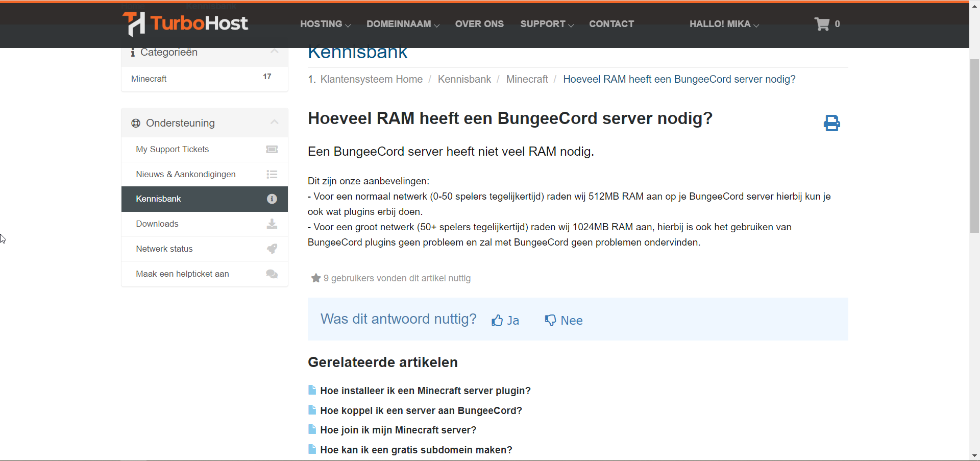This screenshot has width=980, height=461.
Task: Click the Netwerk status rocket icon
Action: (272, 249)
